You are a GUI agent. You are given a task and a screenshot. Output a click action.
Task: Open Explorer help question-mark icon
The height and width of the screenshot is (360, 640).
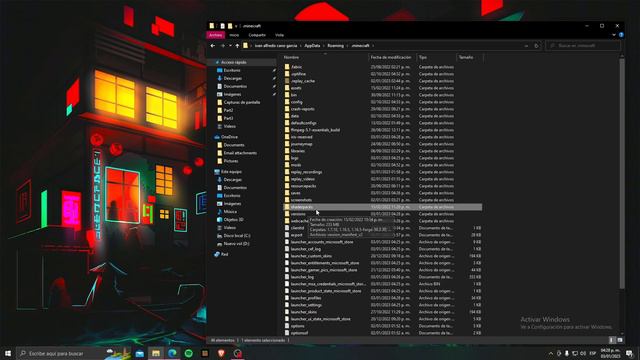click(x=621, y=35)
